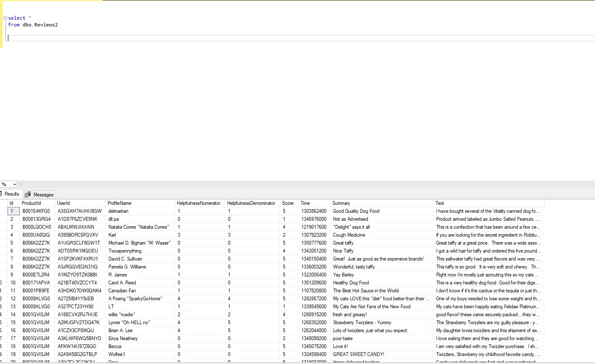Click the splitter collapse arrow beside zoom dropdown

click(21, 184)
